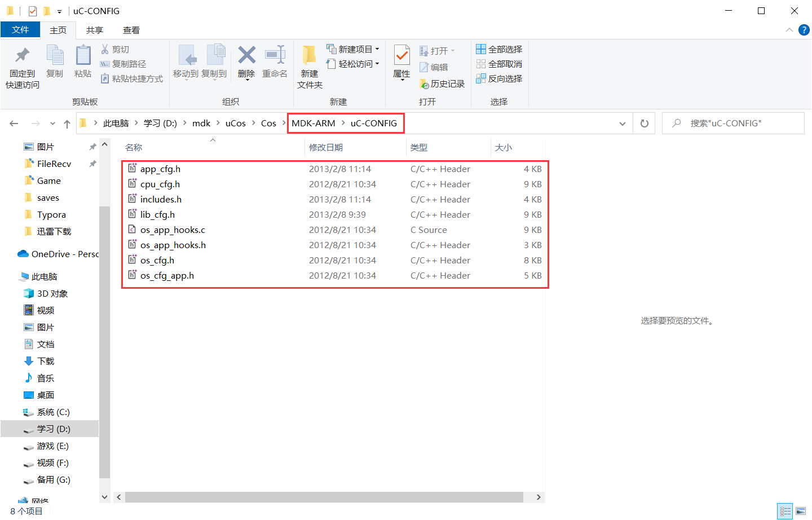Switch to Share (共享) tab
The height and width of the screenshot is (520, 812).
(95, 30)
